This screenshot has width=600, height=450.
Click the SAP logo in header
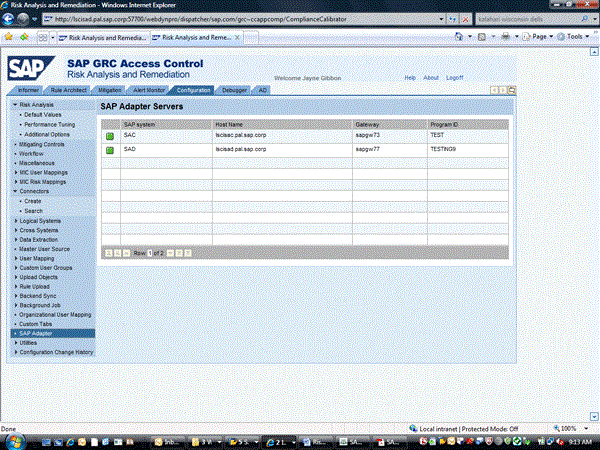(34, 69)
